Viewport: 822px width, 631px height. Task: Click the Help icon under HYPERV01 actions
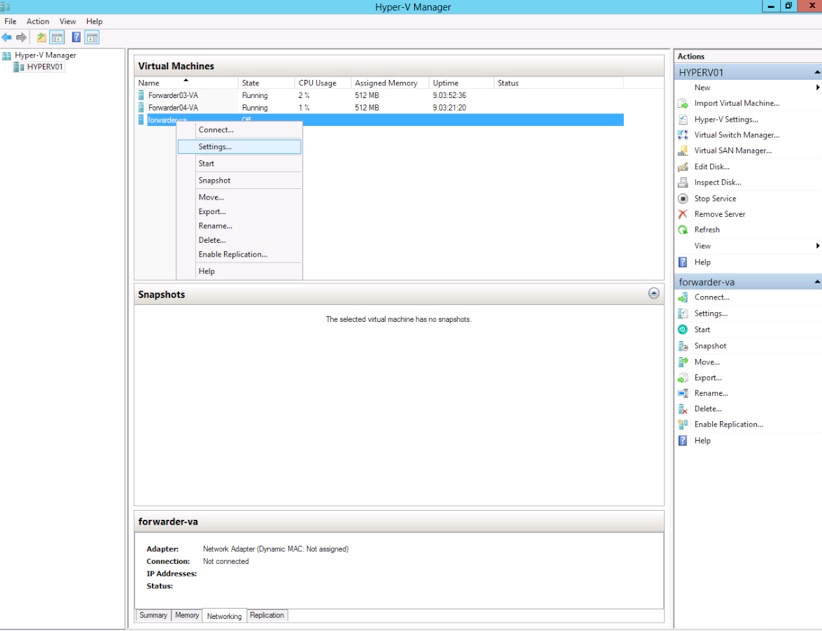click(x=683, y=262)
